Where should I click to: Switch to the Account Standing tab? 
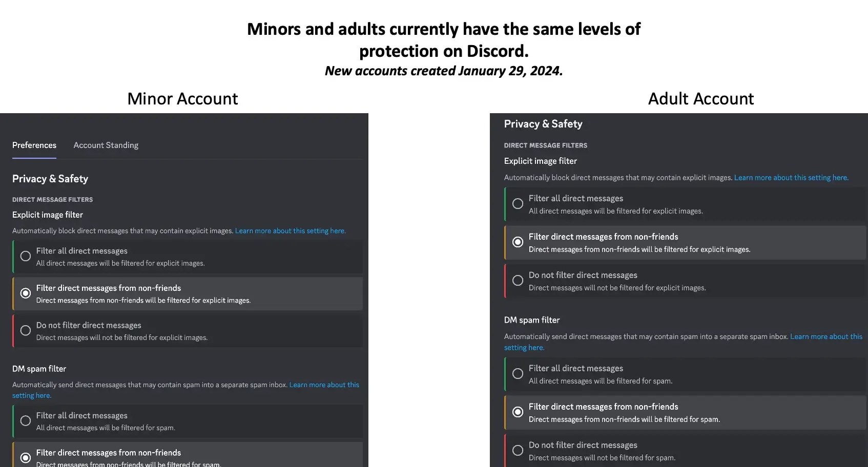tap(106, 145)
